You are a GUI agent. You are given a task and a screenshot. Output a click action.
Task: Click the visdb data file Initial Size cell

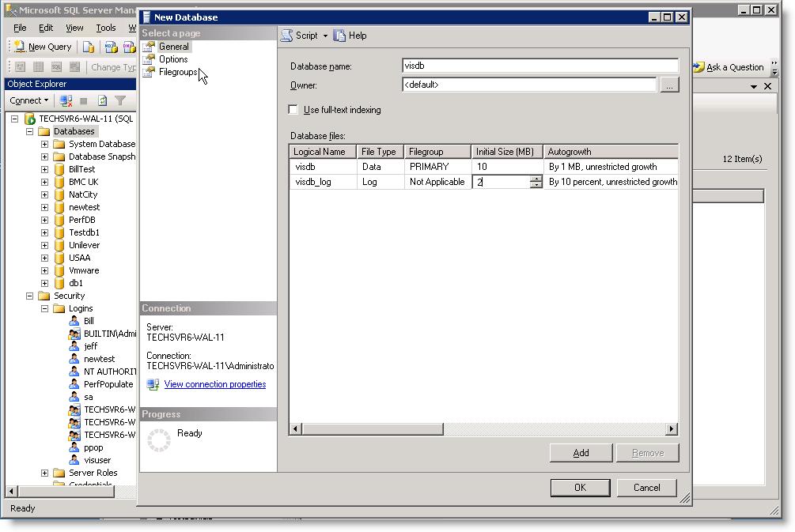pyautogui.click(x=507, y=167)
